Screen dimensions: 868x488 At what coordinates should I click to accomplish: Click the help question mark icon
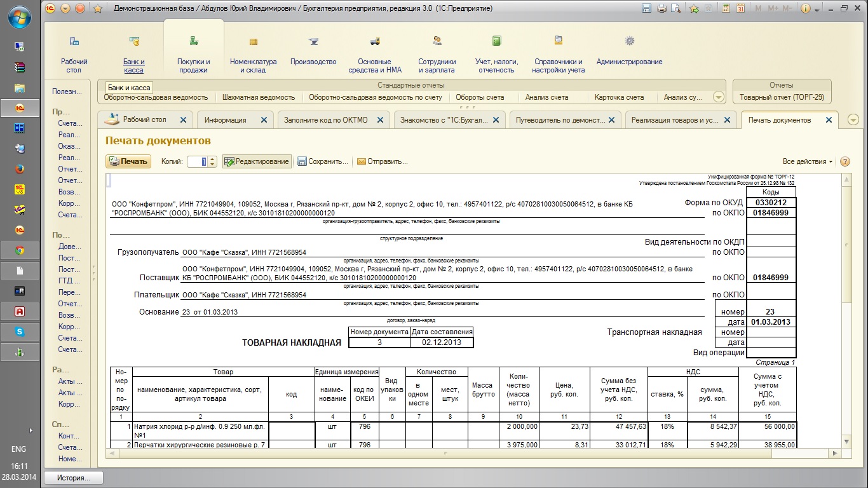click(845, 161)
